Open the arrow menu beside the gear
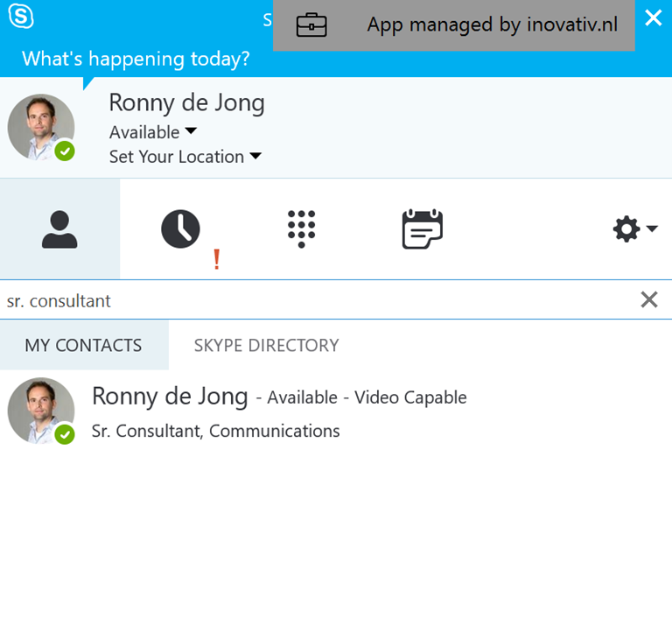 click(x=652, y=229)
